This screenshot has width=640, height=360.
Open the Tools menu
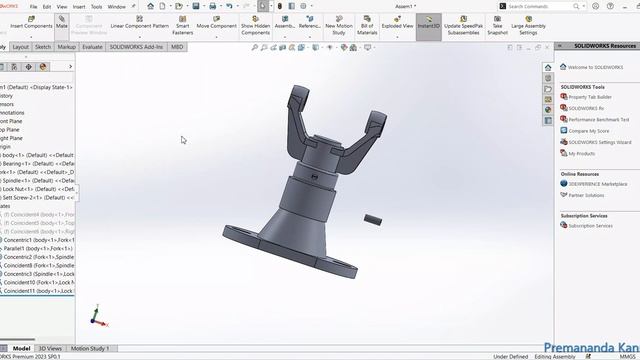96,7
